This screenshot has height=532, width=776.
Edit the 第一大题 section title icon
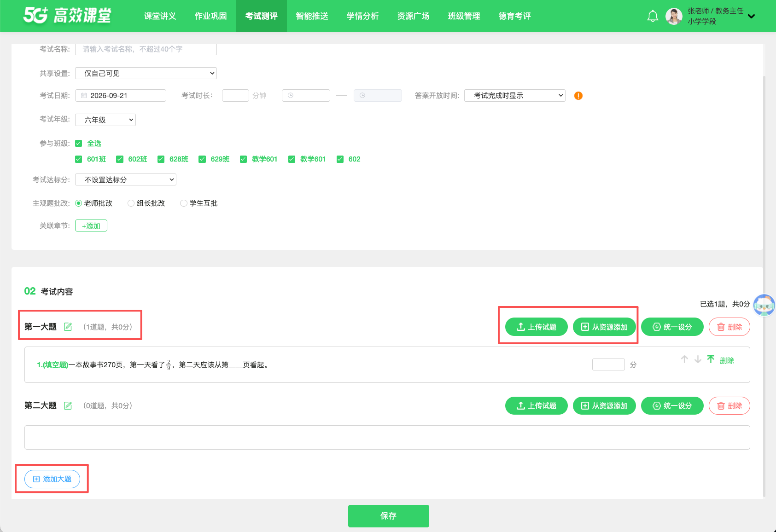click(x=68, y=327)
